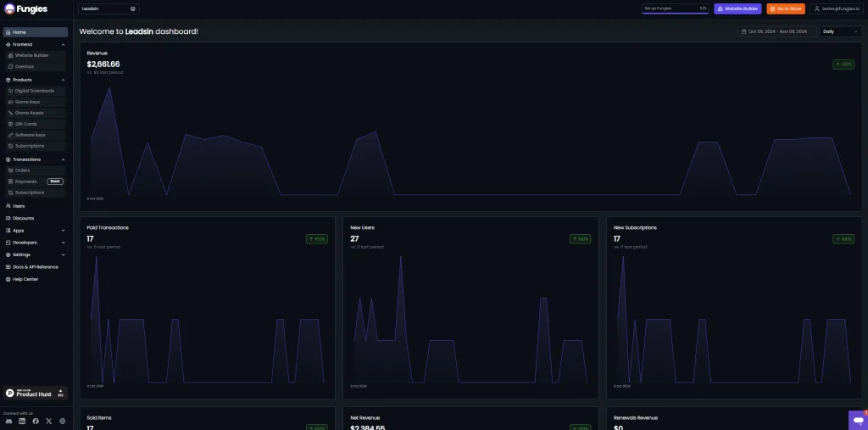
Task: Click the purple Website Builder button
Action: click(737, 8)
